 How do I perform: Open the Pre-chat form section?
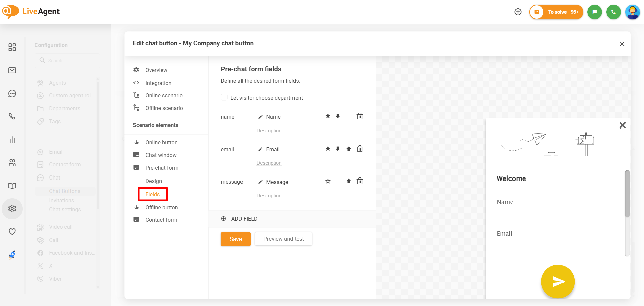162,168
